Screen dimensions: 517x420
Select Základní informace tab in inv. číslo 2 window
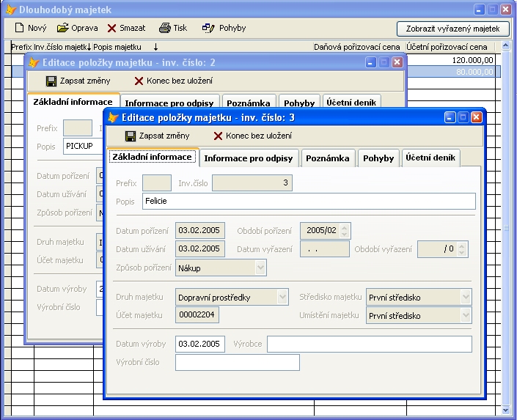pos(73,102)
